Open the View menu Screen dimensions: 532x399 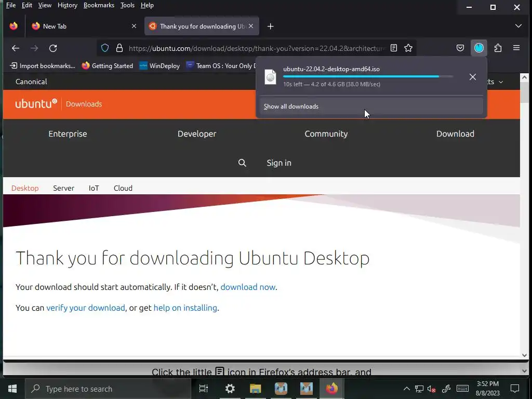(45, 5)
